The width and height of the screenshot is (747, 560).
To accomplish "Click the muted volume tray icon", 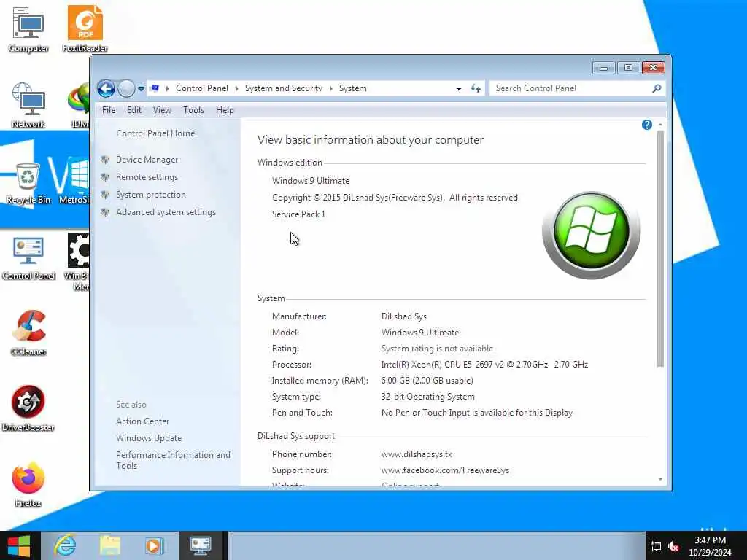I will [673, 547].
